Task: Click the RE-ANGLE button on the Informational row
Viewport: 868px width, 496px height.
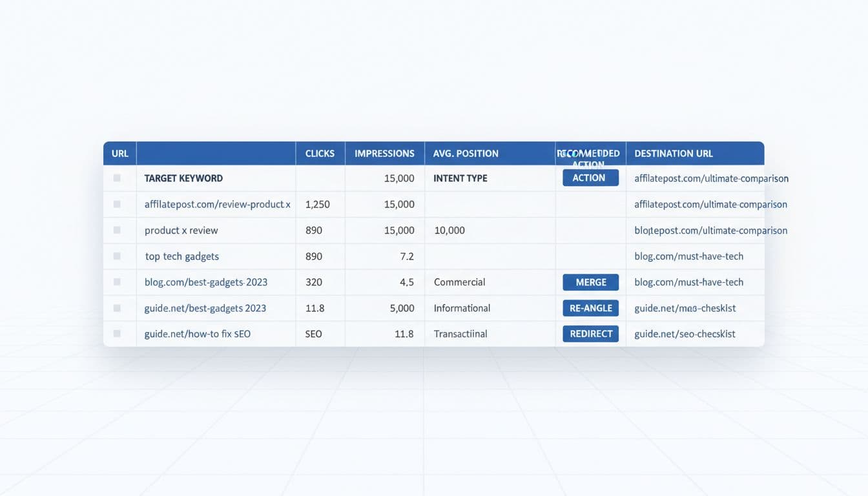Action: pos(590,308)
